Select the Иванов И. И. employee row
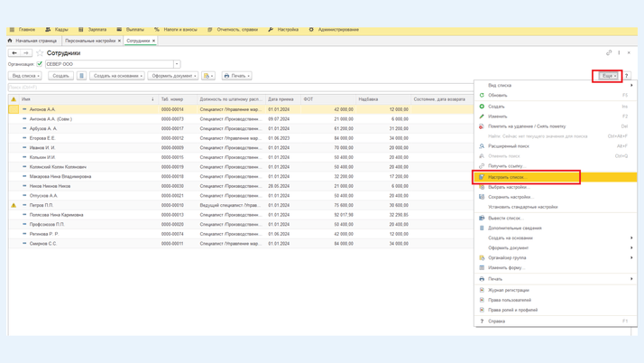644x363 pixels. tap(42, 148)
